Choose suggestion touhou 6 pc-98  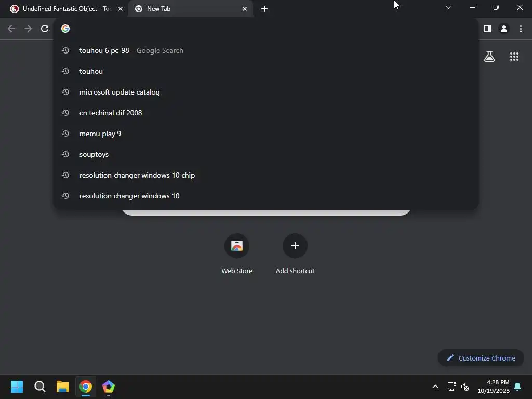(266, 50)
